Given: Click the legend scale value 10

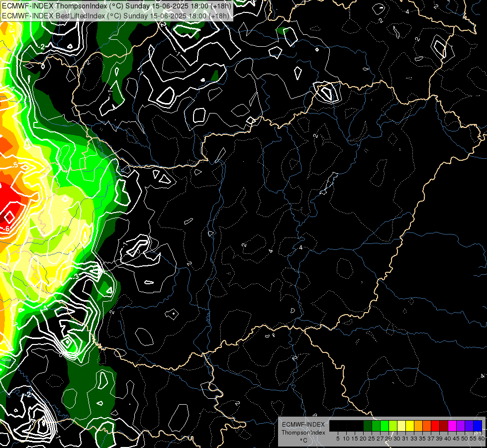Looking at the screenshot, I should point(346,439).
